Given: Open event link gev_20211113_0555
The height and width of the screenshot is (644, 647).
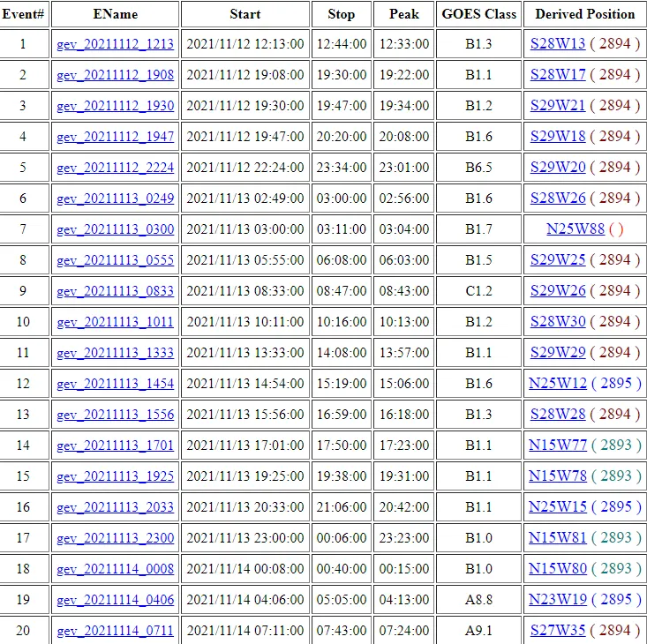Looking at the screenshot, I should (x=115, y=260).
